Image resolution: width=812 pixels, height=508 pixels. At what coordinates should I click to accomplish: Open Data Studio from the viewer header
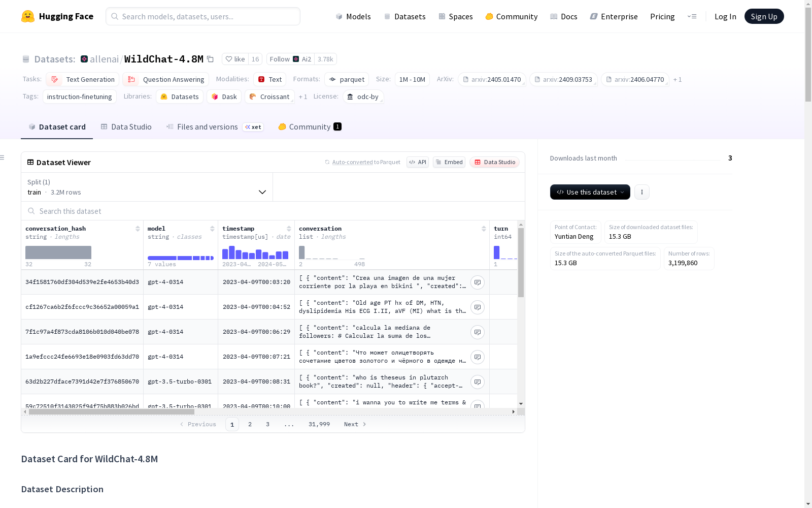click(x=494, y=162)
